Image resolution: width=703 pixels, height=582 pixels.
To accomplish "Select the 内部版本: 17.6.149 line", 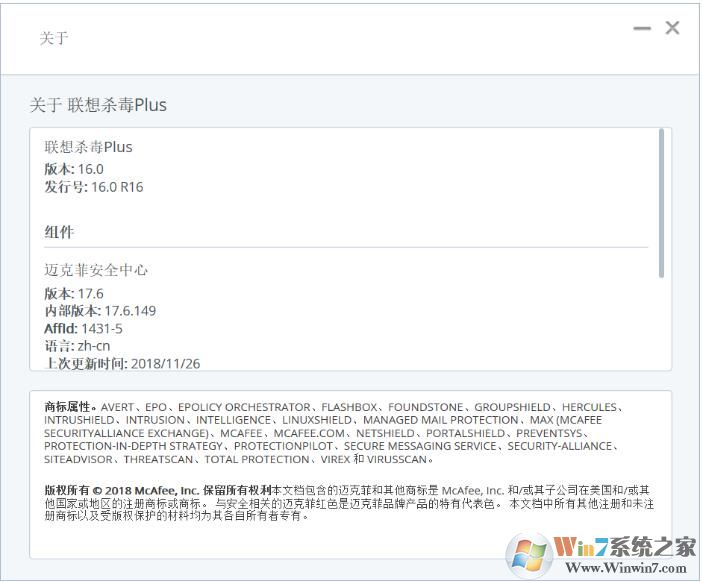I will (100, 311).
